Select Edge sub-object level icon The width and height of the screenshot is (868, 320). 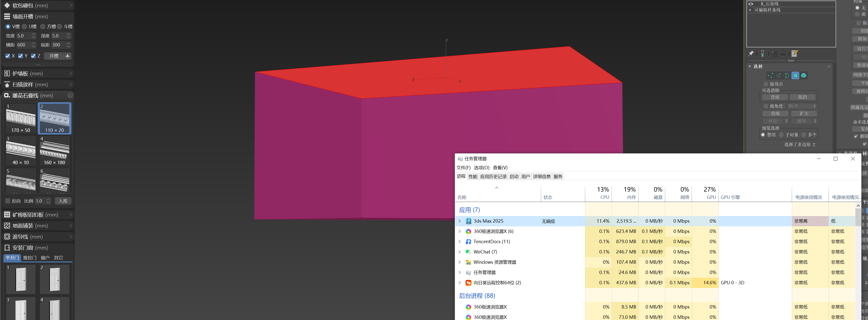click(x=779, y=76)
